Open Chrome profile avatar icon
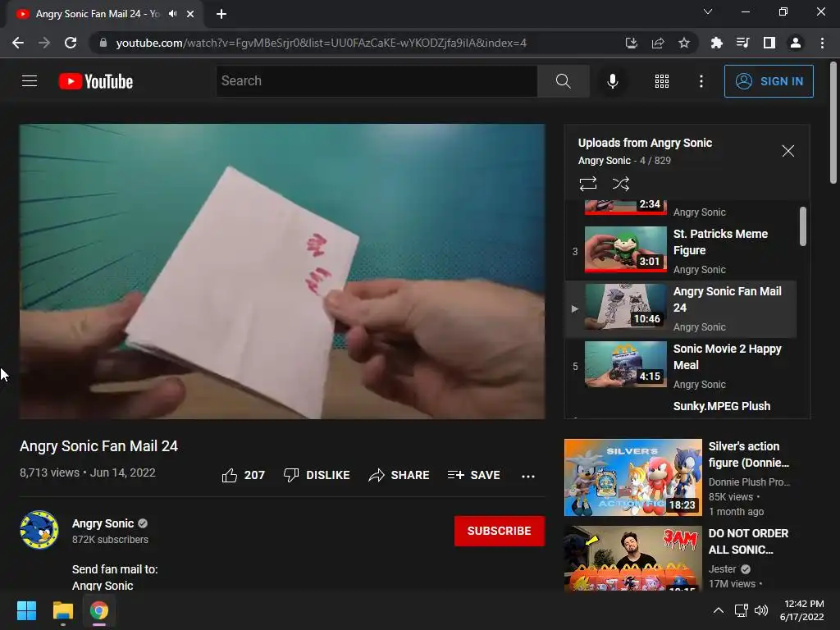 coord(796,43)
